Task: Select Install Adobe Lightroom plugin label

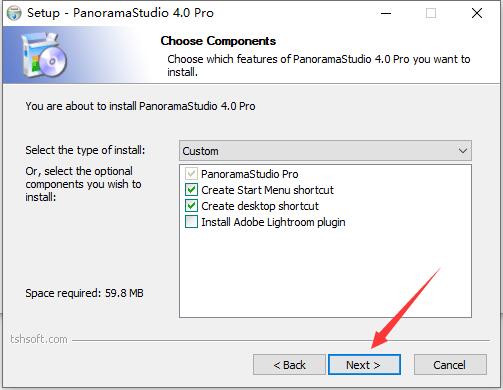Action: click(273, 222)
